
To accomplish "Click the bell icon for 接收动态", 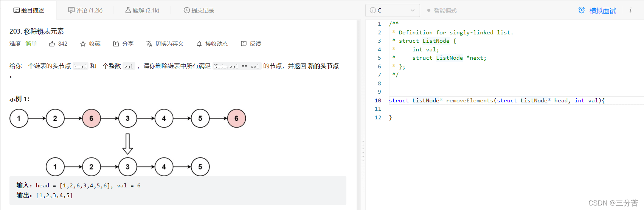I will tap(199, 44).
